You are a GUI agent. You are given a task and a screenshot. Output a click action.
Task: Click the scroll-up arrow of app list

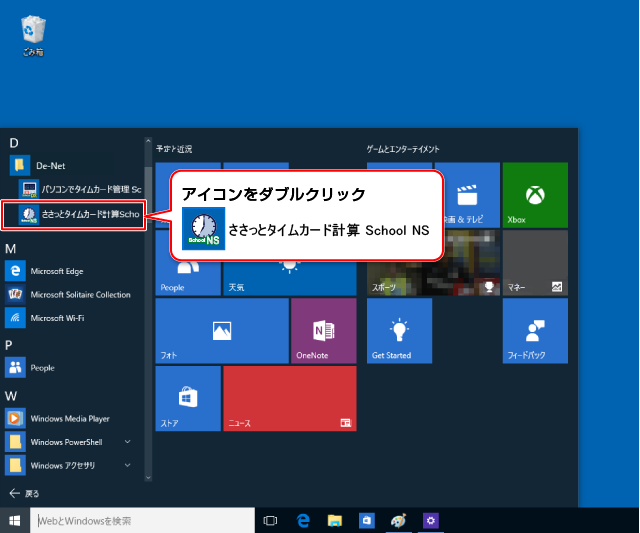pos(148,141)
